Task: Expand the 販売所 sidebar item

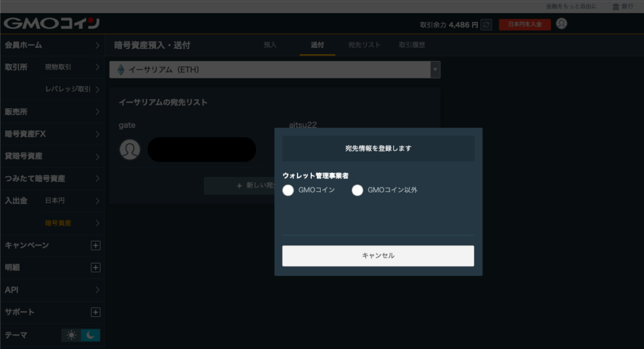Action: point(52,112)
